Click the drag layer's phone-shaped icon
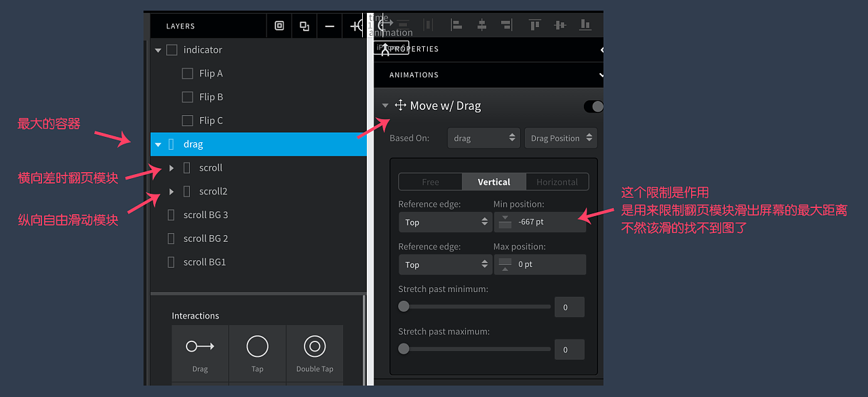The image size is (868, 397). click(171, 144)
